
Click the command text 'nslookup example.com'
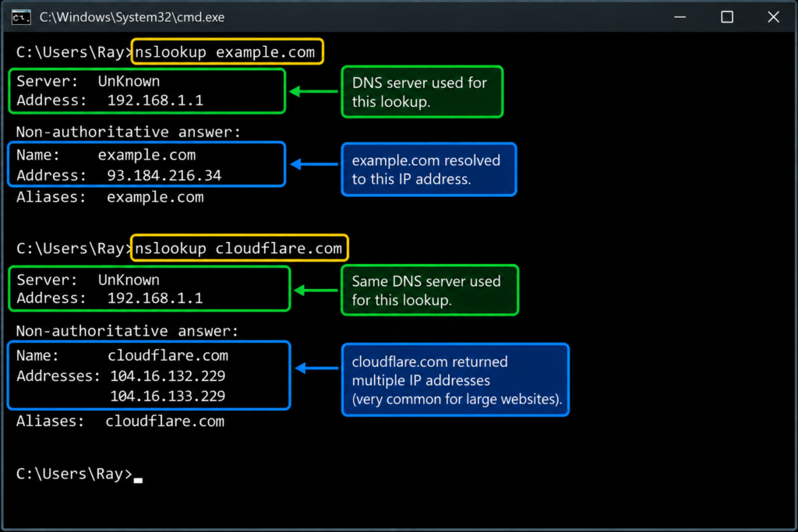(x=225, y=52)
